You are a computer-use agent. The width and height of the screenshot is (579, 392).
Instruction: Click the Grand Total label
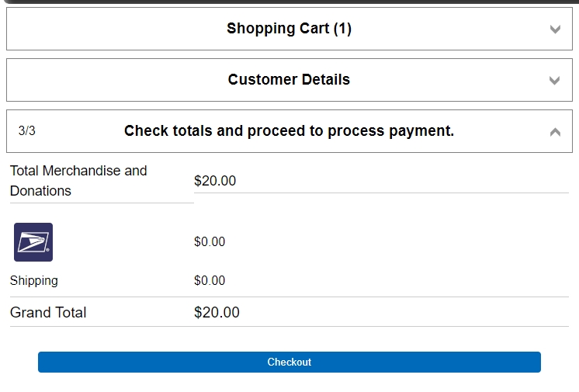[48, 313]
